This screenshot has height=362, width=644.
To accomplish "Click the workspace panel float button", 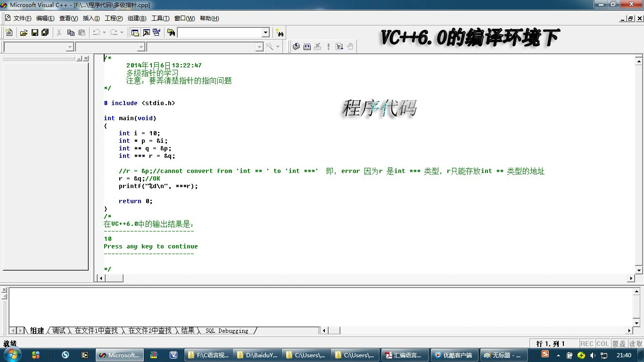I will (79, 58).
